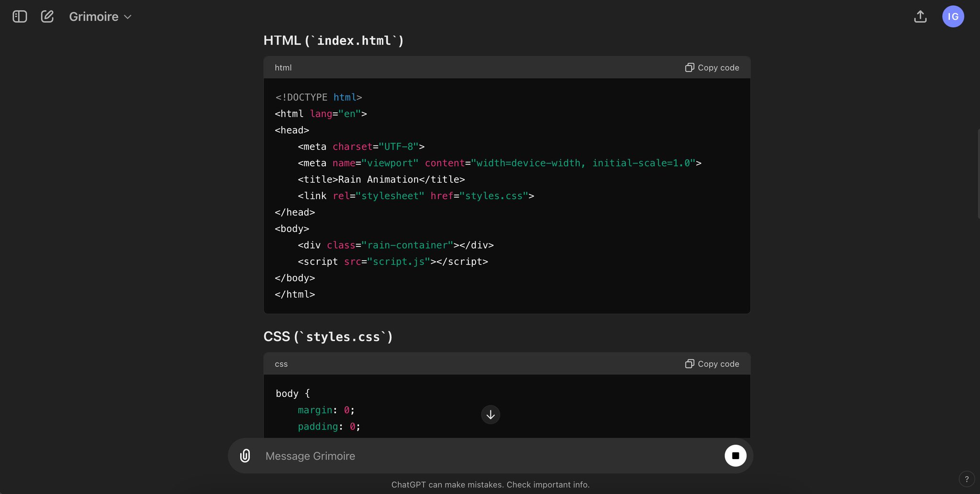Click the share upload icon
980x494 pixels.
(x=920, y=17)
